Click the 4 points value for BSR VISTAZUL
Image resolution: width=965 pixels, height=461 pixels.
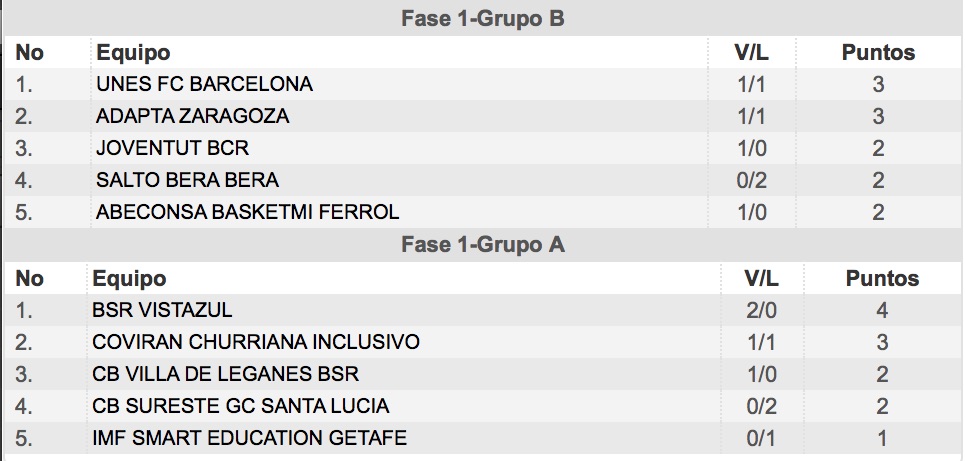[882, 311]
